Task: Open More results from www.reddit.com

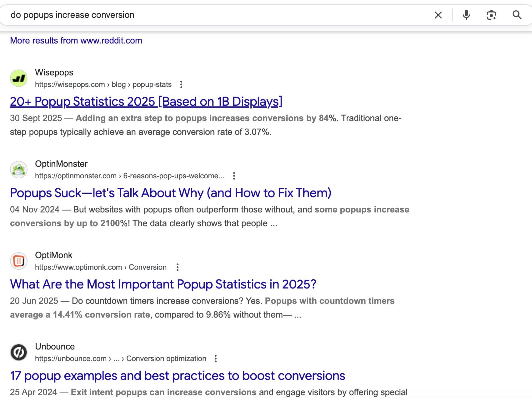Action: tap(76, 41)
